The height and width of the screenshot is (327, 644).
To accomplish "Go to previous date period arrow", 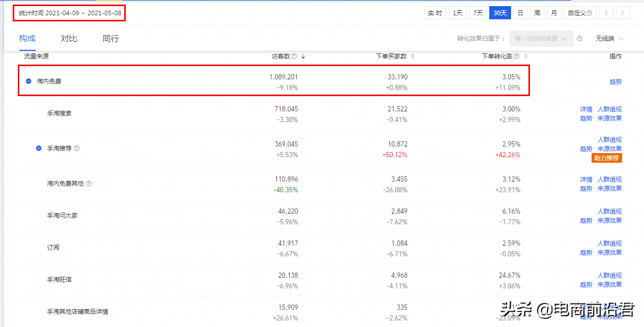I will pos(606,13).
